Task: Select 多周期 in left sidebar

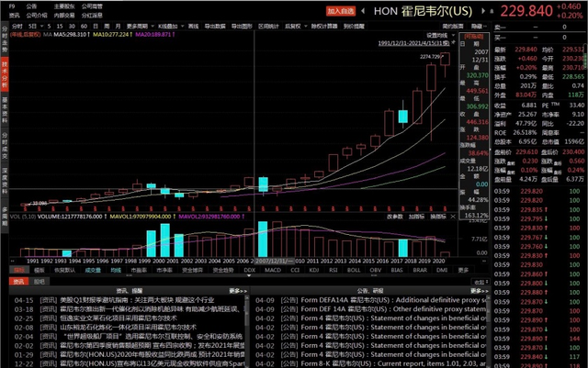Action: pyautogui.click(x=5, y=217)
